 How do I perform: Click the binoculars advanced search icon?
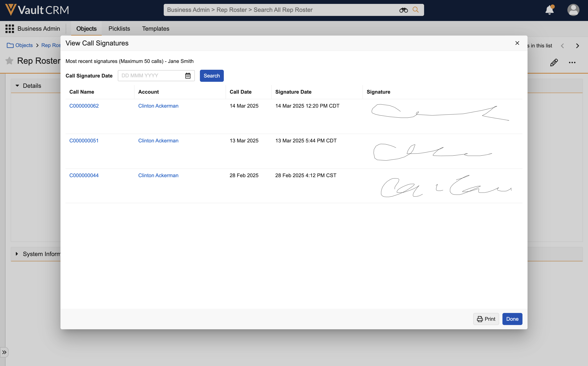[x=403, y=10]
